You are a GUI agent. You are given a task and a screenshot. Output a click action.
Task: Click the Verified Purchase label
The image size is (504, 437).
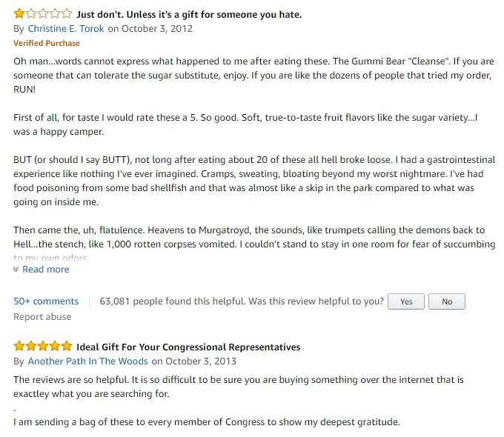(47, 43)
